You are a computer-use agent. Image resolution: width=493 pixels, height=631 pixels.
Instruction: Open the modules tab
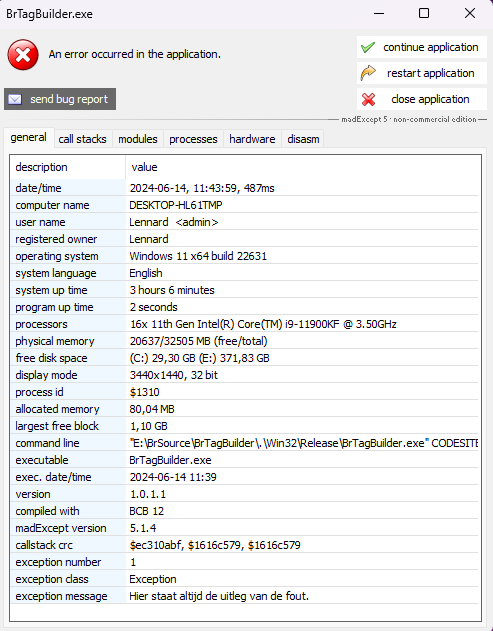point(138,139)
